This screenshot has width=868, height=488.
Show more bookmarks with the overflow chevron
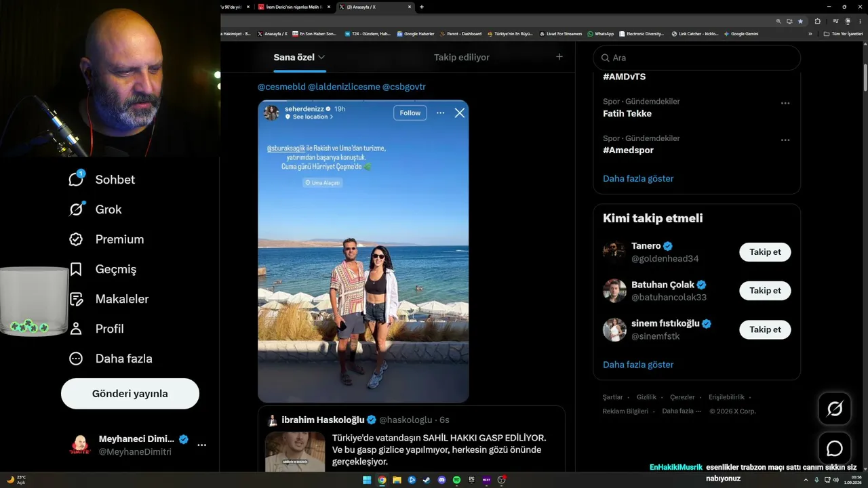click(x=810, y=33)
